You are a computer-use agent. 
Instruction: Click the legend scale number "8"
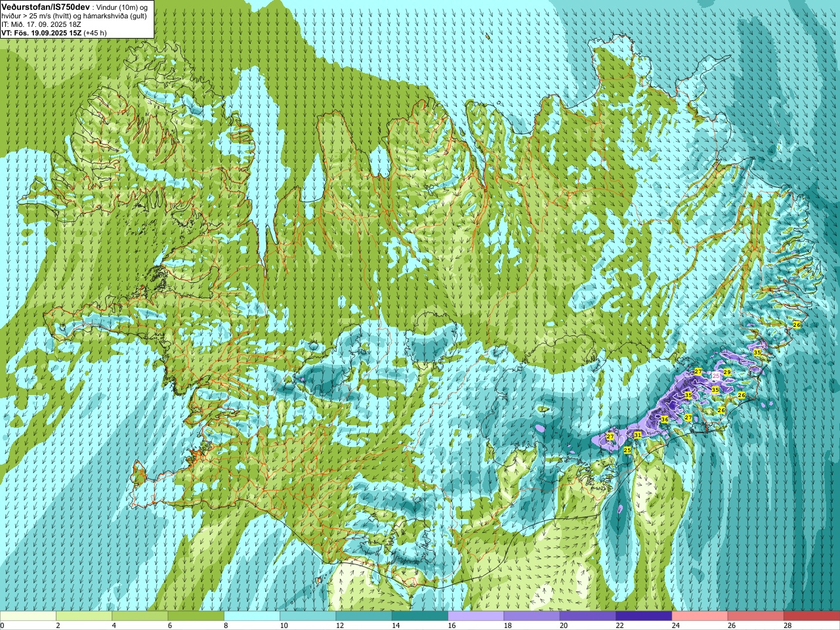point(225,625)
